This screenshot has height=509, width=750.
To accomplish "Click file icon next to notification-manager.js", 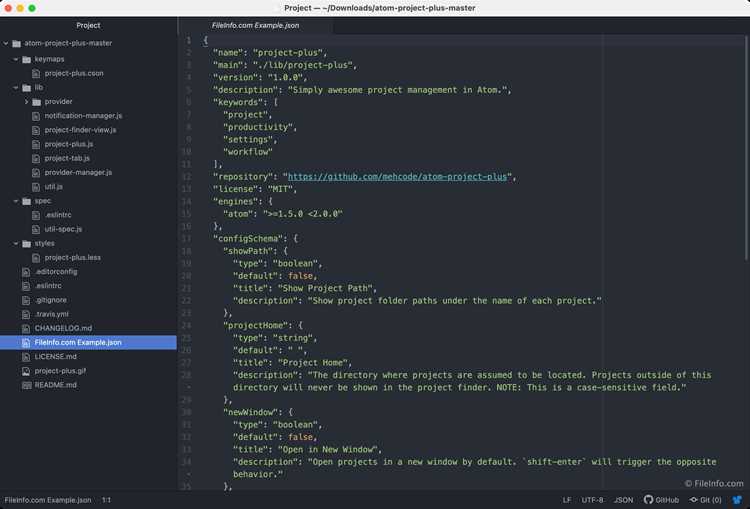I will (36, 116).
